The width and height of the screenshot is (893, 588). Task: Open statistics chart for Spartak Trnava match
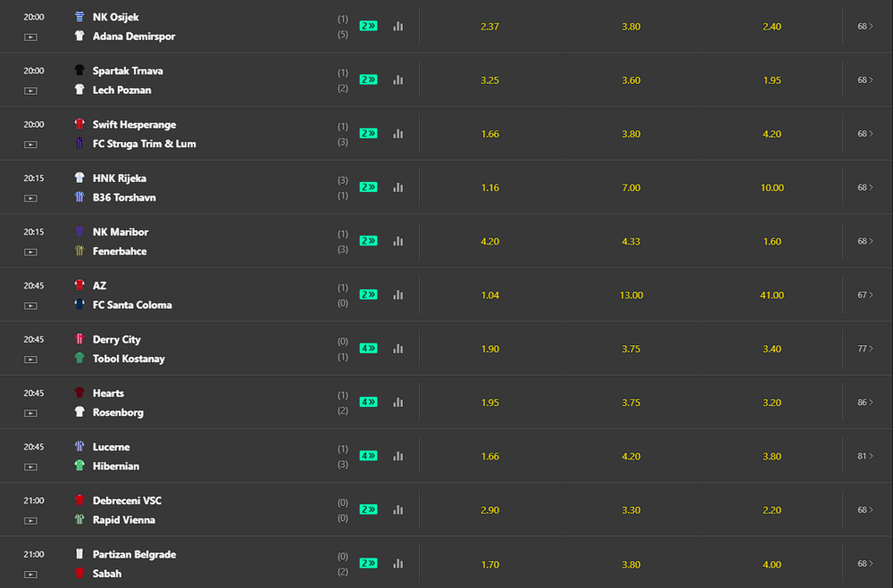pos(398,79)
